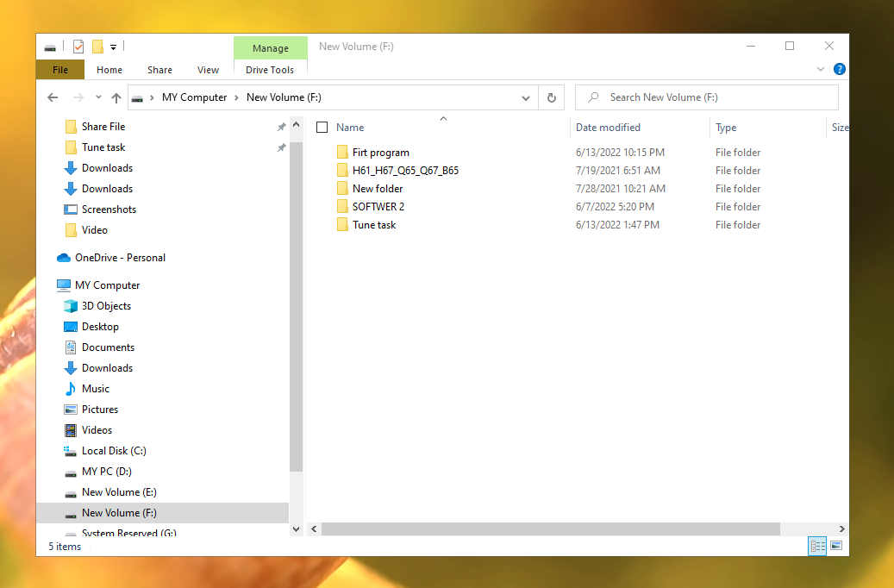Open pinned Tune task in navigation pane
The image size is (894, 588).
click(103, 147)
